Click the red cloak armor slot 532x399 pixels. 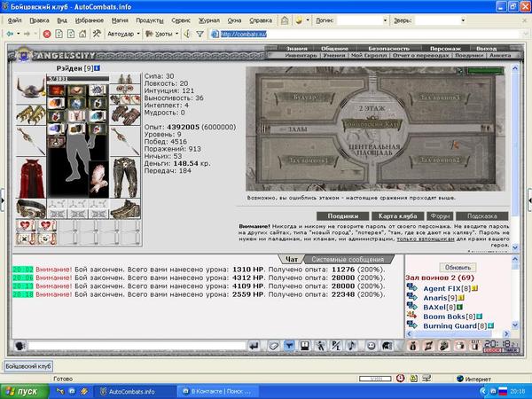coord(31,177)
